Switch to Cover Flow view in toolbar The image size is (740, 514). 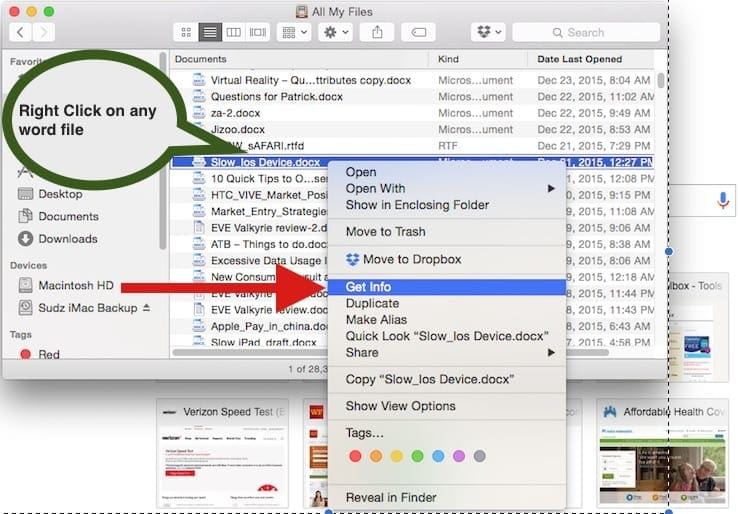[x=258, y=33]
